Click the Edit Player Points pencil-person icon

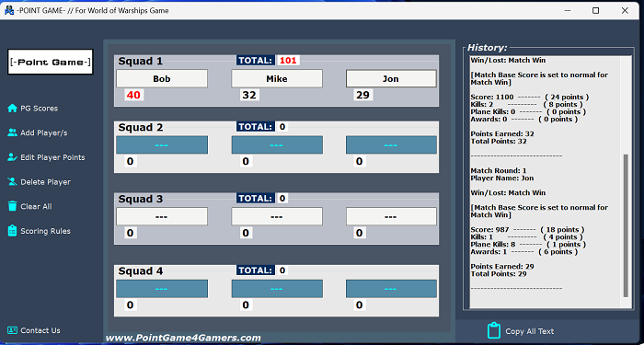12,157
